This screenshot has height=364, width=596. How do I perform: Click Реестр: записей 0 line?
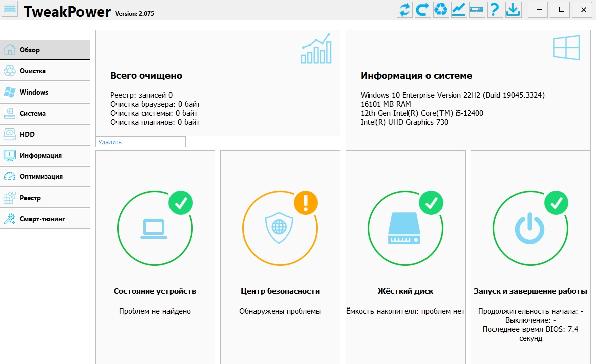(x=141, y=95)
